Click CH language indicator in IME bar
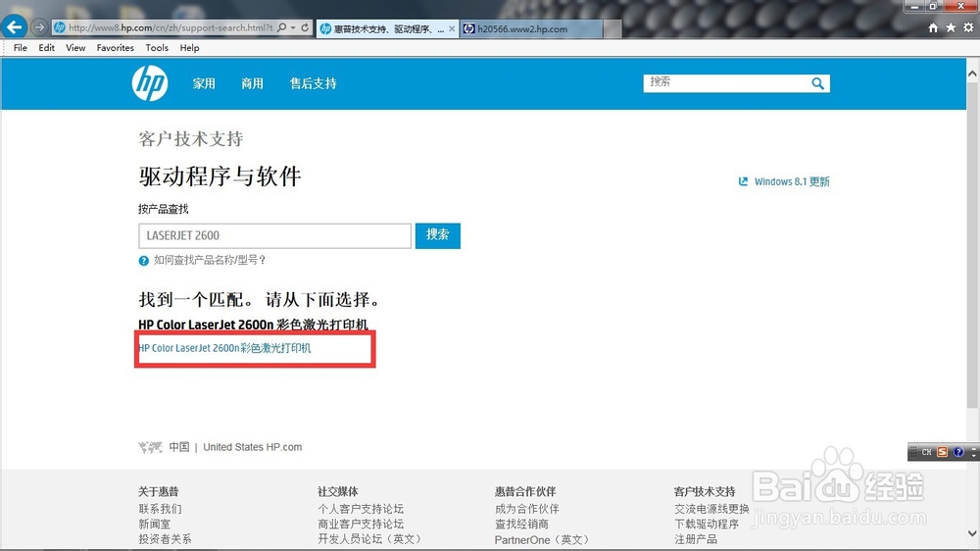Image resolution: width=980 pixels, height=551 pixels. click(927, 452)
